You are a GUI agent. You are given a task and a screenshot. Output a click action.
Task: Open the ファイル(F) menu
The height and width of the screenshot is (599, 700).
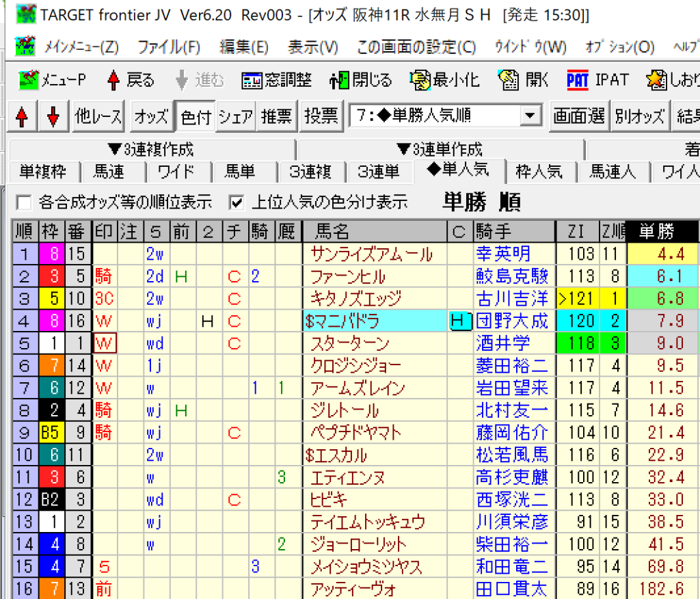point(169,46)
